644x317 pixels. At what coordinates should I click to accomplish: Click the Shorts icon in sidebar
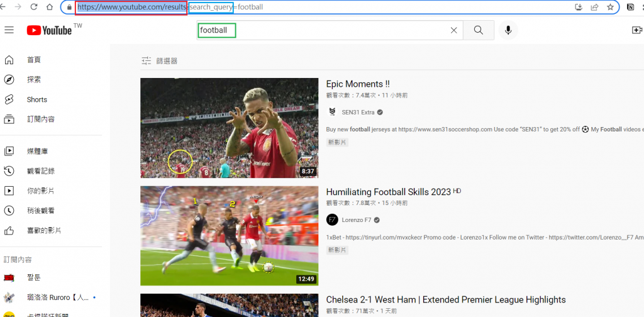(x=9, y=99)
